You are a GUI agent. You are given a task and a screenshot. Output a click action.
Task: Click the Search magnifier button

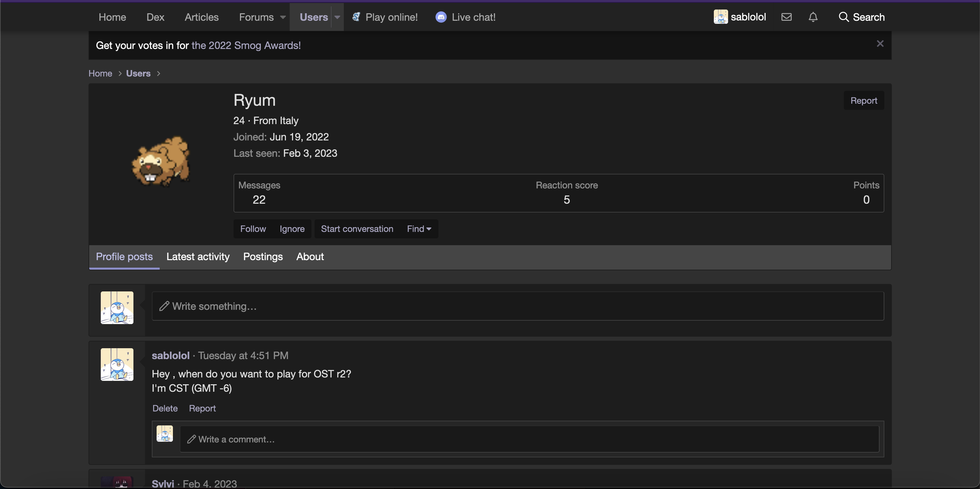(861, 17)
